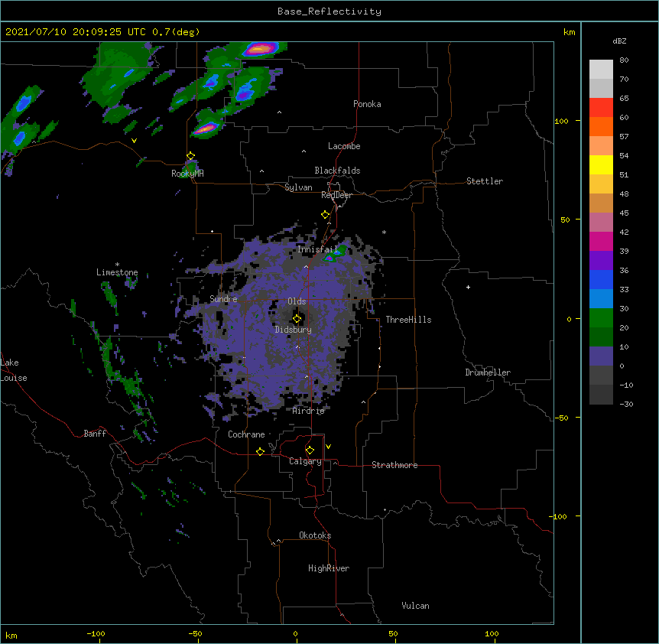
Task: Click the RockyMH label
Action: coord(187,174)
